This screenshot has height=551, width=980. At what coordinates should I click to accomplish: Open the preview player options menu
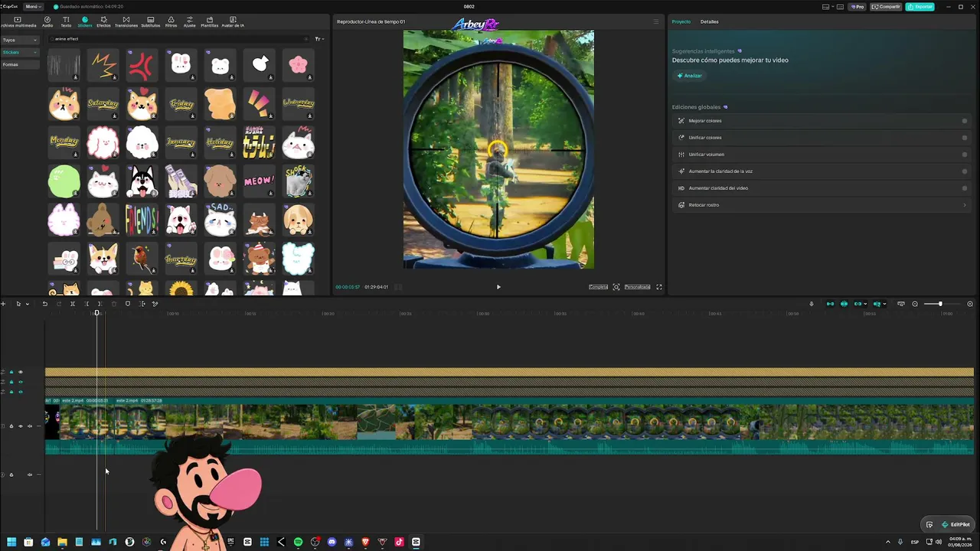[655, 21]
